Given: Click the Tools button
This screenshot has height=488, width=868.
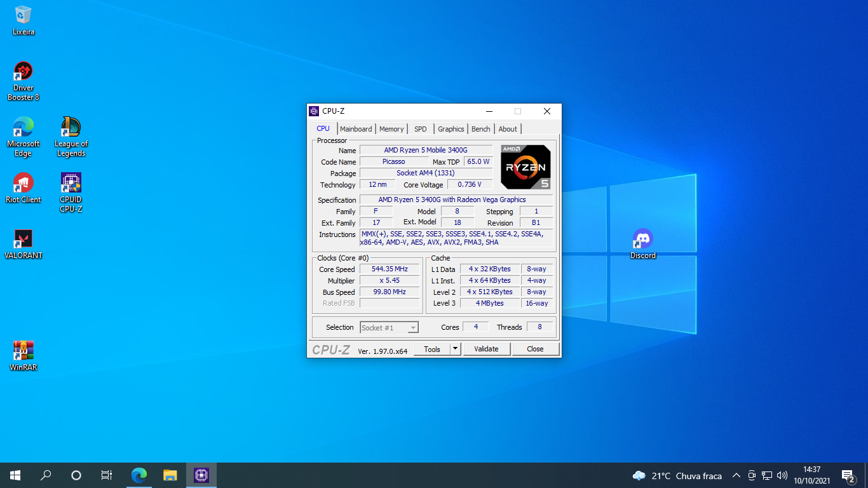Looking at the screenshot, I should coord(432,349).
